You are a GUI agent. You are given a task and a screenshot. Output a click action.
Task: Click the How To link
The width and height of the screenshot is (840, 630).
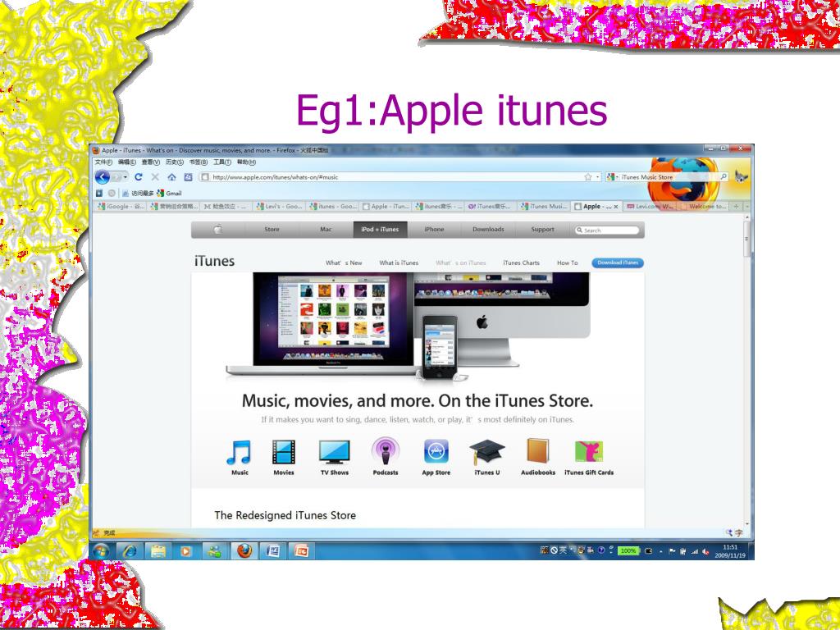coord(568,263)
